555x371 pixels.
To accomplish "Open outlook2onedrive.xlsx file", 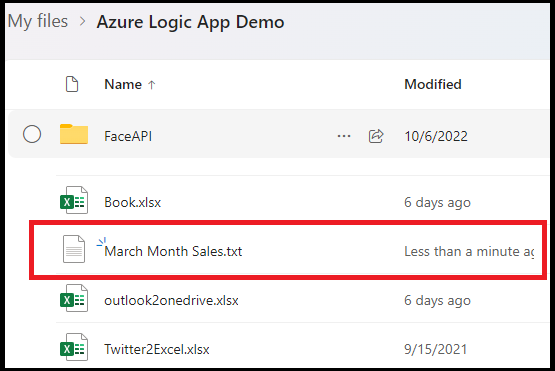I will pyautogui.click(x=171, y=301).
